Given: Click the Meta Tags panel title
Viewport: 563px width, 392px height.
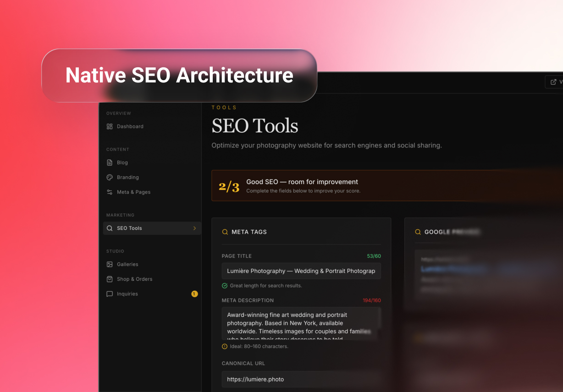Looking at the screenshot, I should [249, 232].
